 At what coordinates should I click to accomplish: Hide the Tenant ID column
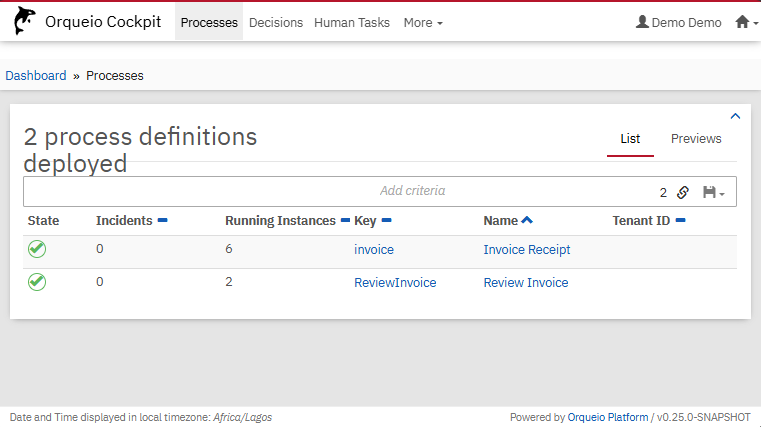point(680,220)
